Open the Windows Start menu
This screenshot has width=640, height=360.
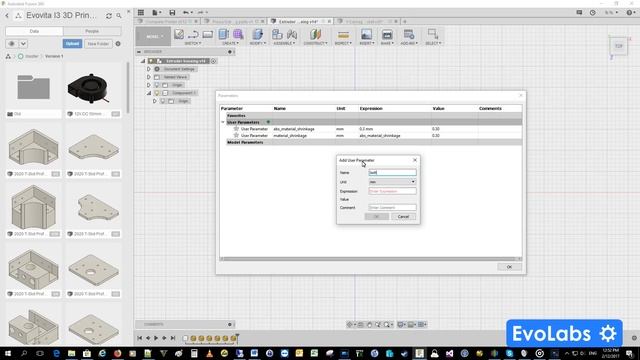8,353
